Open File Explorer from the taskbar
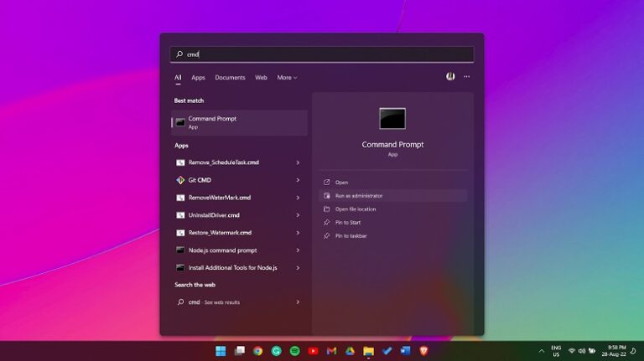This screenshot has height=361, width=644. [368, 351]
